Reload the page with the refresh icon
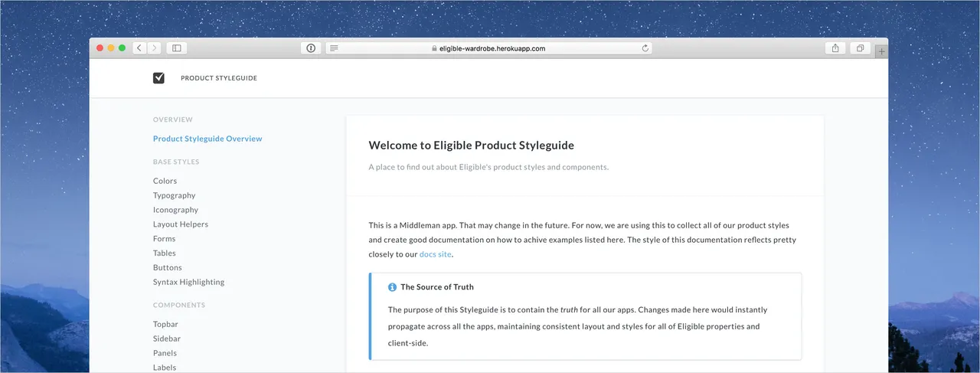The image size is (980, 373). click(x=645, y=48)
